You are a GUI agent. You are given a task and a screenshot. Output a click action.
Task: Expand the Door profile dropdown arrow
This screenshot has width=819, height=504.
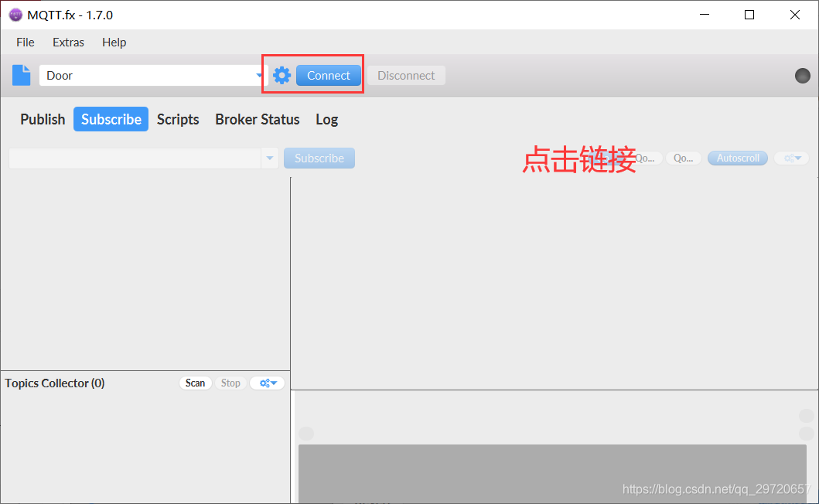(259, 75)
